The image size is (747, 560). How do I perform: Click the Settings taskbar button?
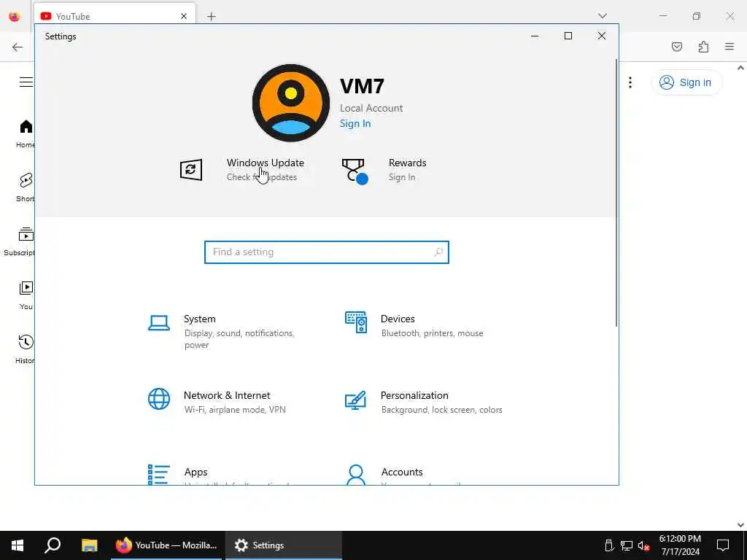tap(284, 545)
